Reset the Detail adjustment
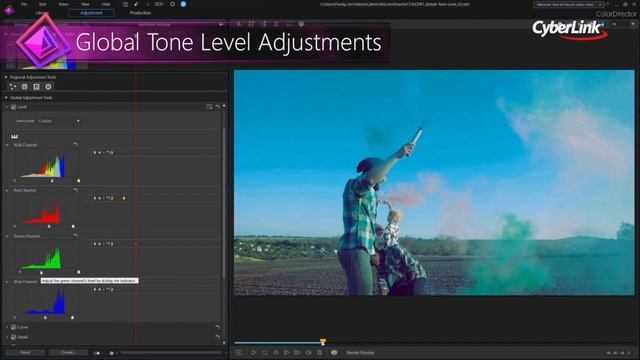The height and width of the screenshot is (360, 640). 217,337
